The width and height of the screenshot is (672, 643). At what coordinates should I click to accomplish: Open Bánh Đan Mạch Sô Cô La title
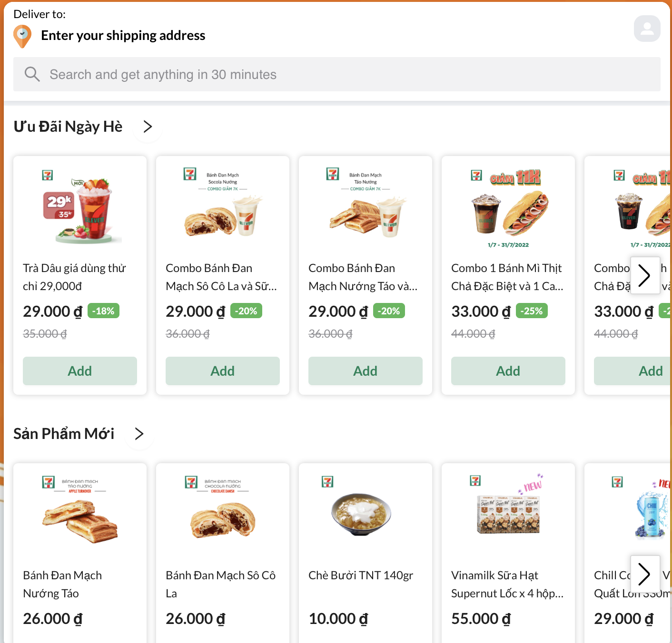(x=220, y=584)
